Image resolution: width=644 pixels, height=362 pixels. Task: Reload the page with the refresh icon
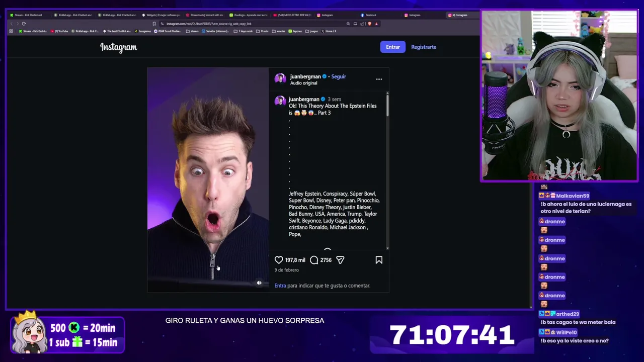[x=24, y=24]
